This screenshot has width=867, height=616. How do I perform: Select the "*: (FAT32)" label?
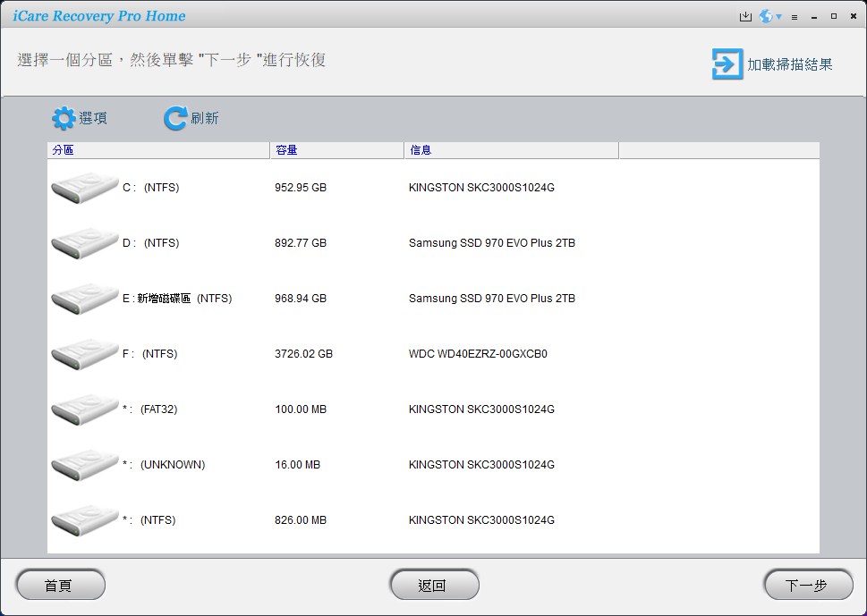pyautogui.click(x=149, y=409)
